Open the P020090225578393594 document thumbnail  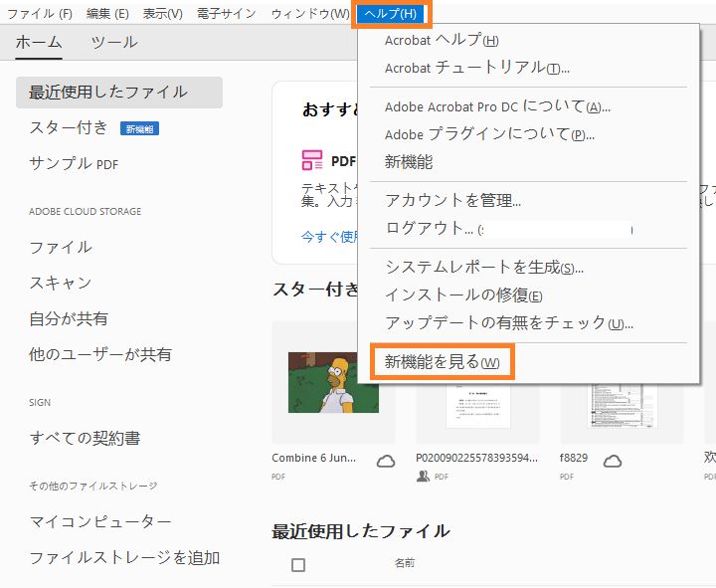coord(477,406)
